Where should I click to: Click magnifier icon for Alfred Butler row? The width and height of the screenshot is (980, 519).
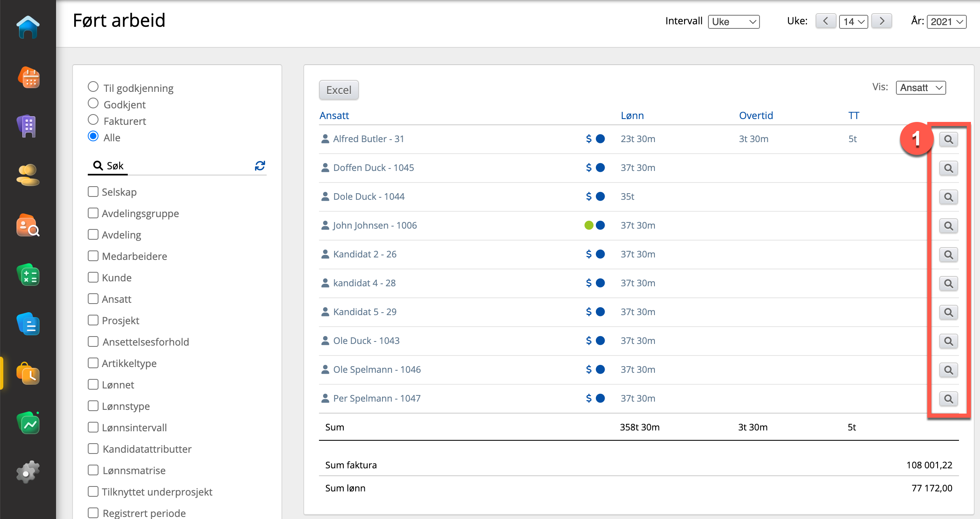(x=948, y=139)
